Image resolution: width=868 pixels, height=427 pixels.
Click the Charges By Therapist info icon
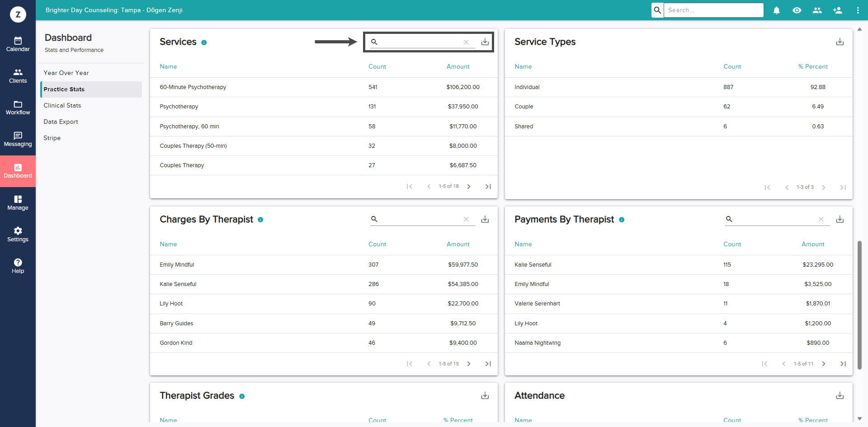[x=260, y=220]
